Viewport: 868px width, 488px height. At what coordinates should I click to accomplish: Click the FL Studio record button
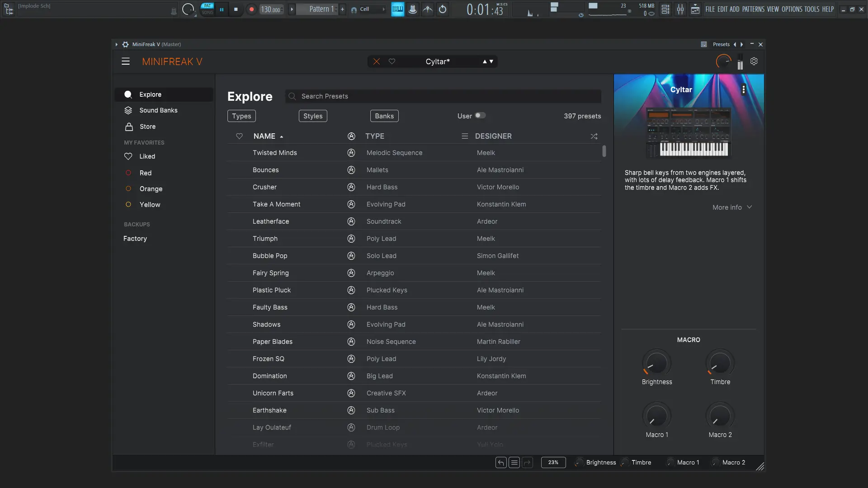(252, 9)
